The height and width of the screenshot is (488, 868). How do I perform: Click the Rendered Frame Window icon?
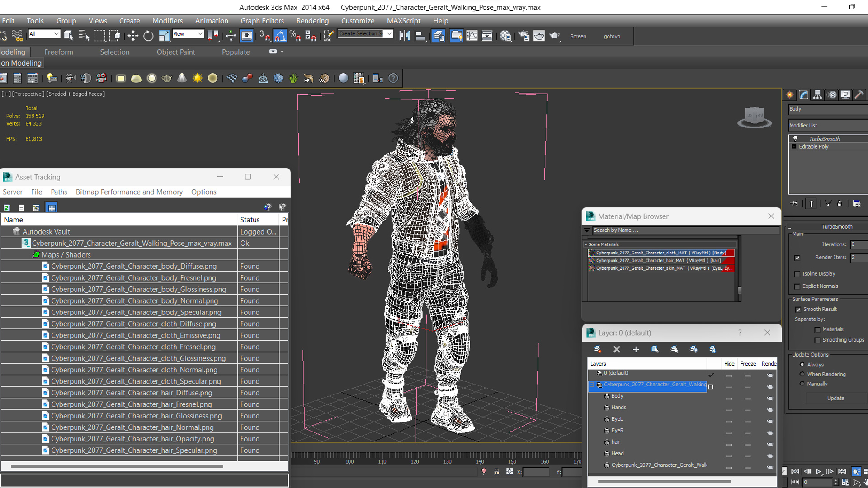click(539, 36)
